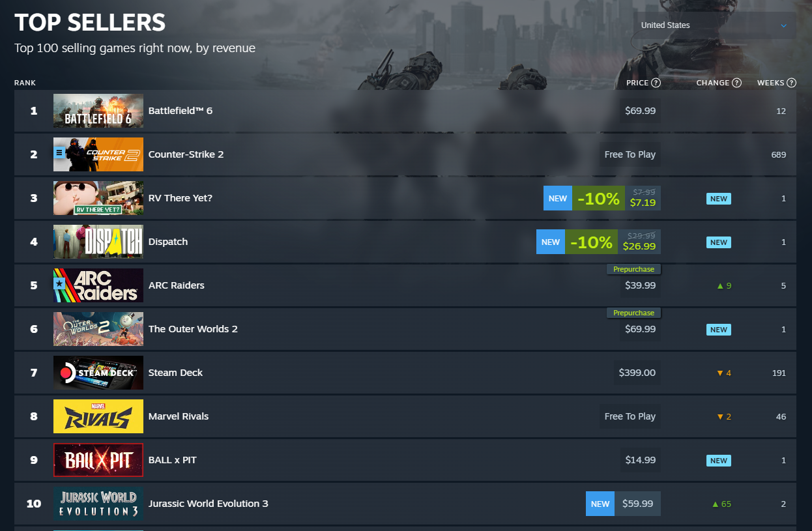This screenshot has width=812, height=531.
Task: Open the United States country dropdown
Action: [x=714, y=25]
